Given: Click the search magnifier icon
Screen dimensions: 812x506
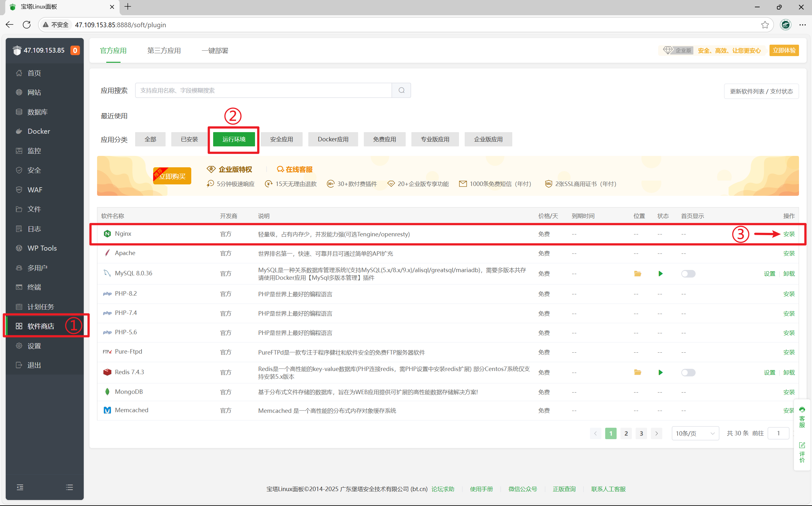Looking at the screenshot, I should pos(401,90).
